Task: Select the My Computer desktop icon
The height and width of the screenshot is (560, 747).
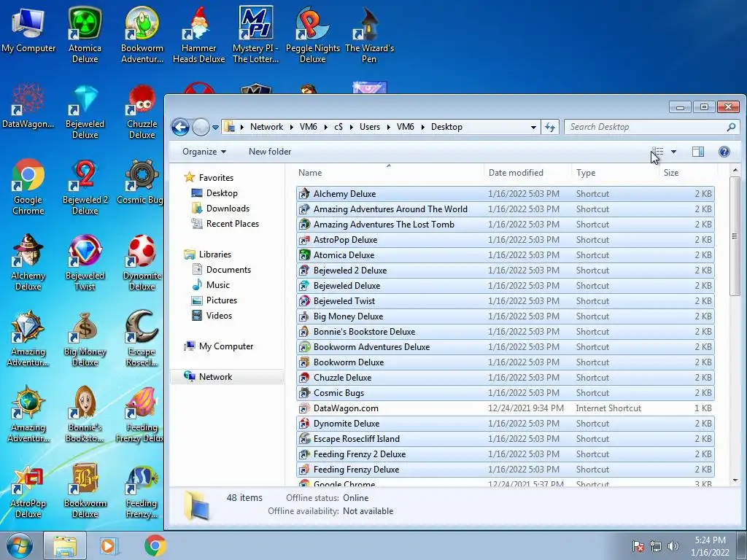Action: tap(28, 30)
